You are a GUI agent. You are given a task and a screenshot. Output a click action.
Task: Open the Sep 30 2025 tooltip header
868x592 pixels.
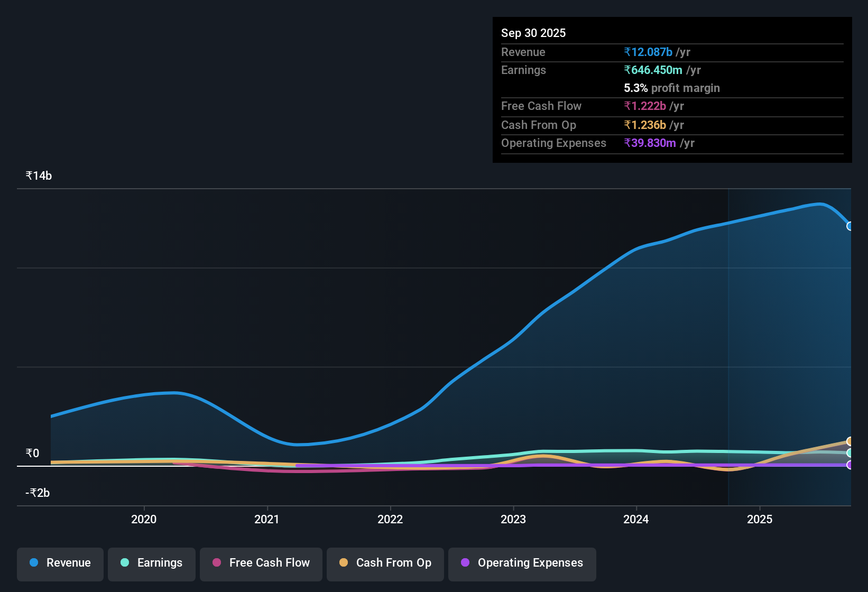pos(533,33)
